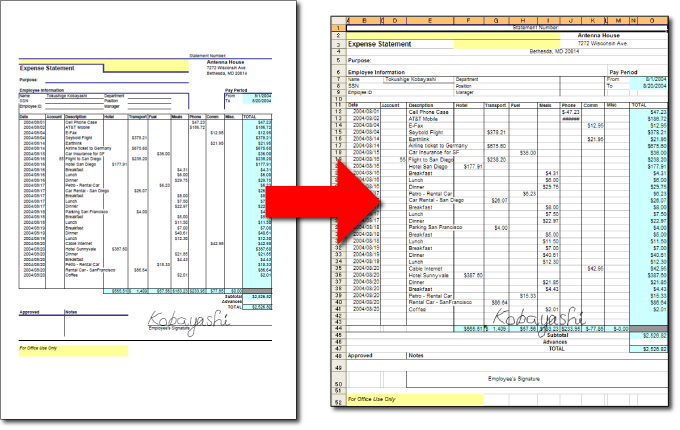
Task: Select row 5 header in the spreadsheet
Action: [x=338, y=60]
